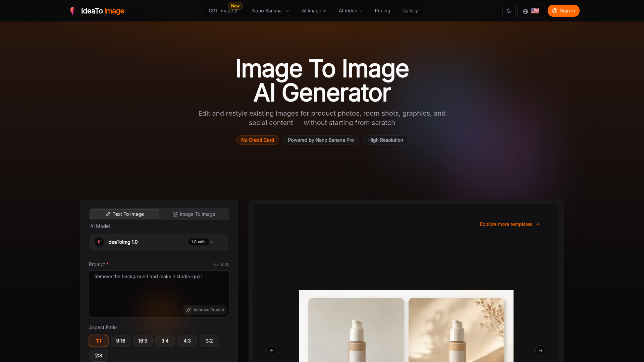Click the arrow icon after Explore more templates
The image size is (644, 362).
[538, 224]
